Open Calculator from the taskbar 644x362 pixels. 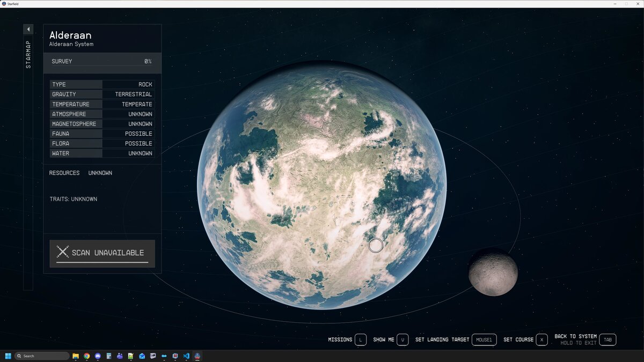(108, 356)
